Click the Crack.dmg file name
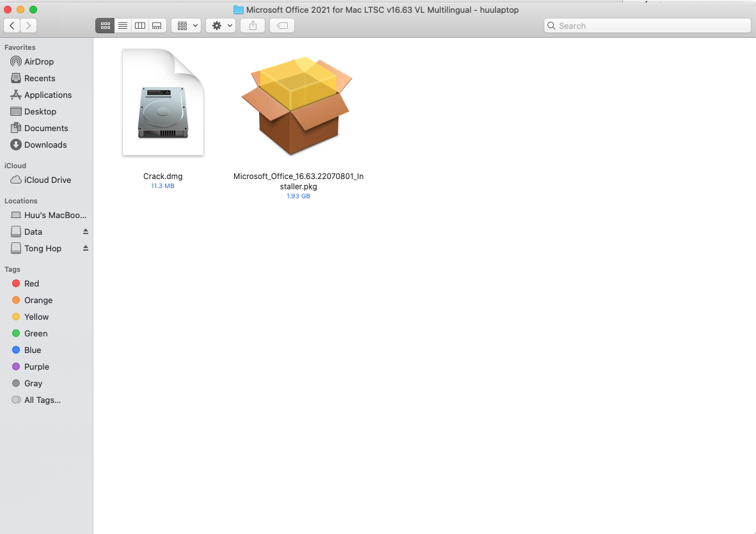This screenshot has width=756, height=534. pyautogui.click(x=163, y=177)
